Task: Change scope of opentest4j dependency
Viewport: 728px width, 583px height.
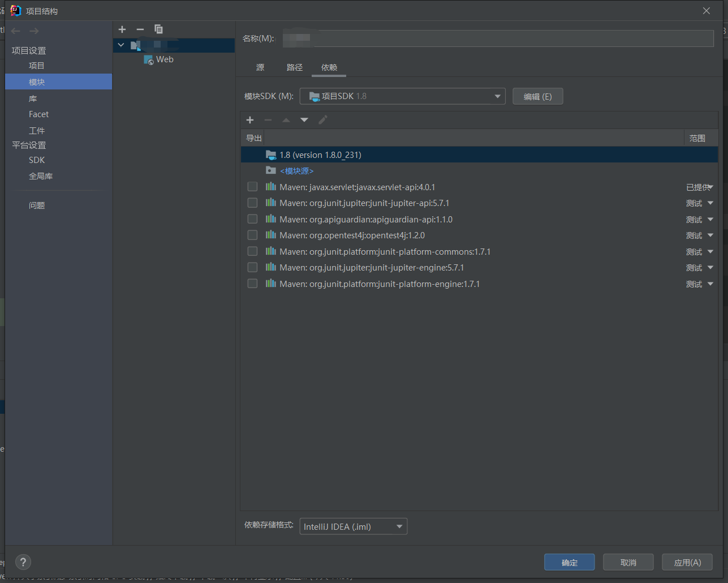Action: (x=700, y=235)
